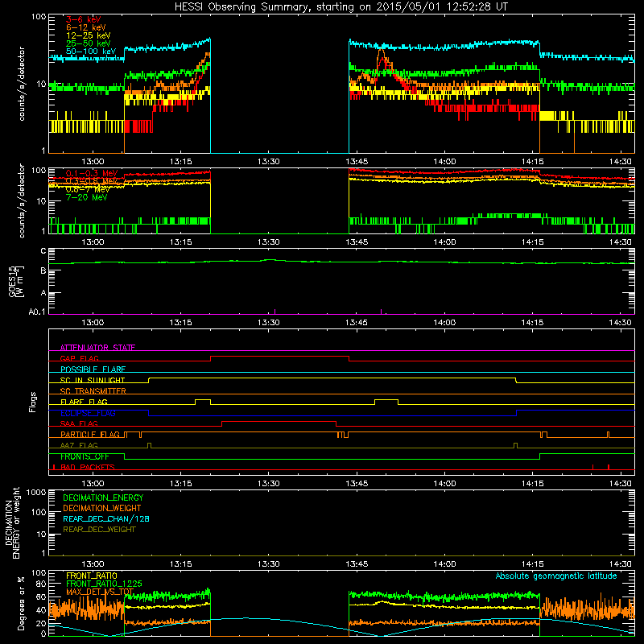Click the SC_TRANSMITTER flag label
This screenshot has width=644, height=644.
pos(93,390)
